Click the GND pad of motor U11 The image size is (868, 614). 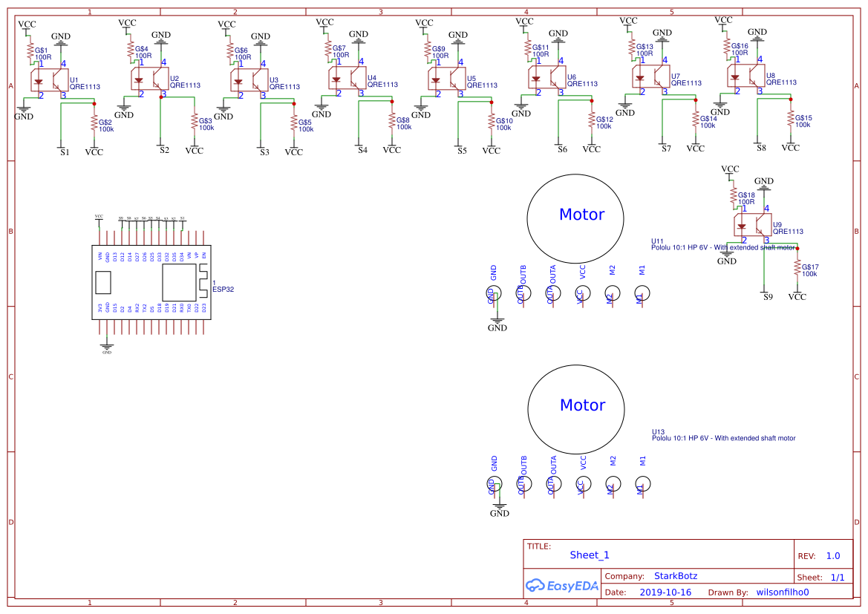pos(493,293)
